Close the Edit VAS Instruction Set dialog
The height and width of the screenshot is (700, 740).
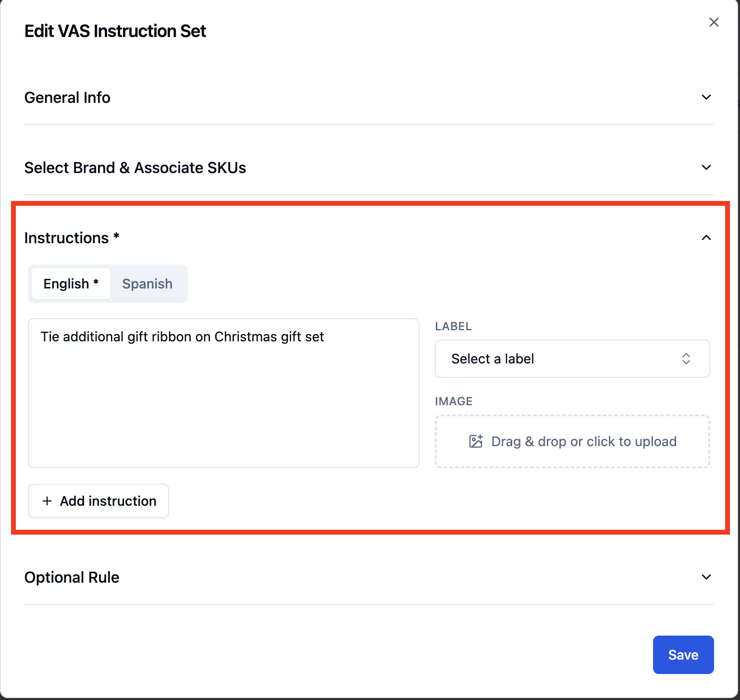click(x=714, y=22)
